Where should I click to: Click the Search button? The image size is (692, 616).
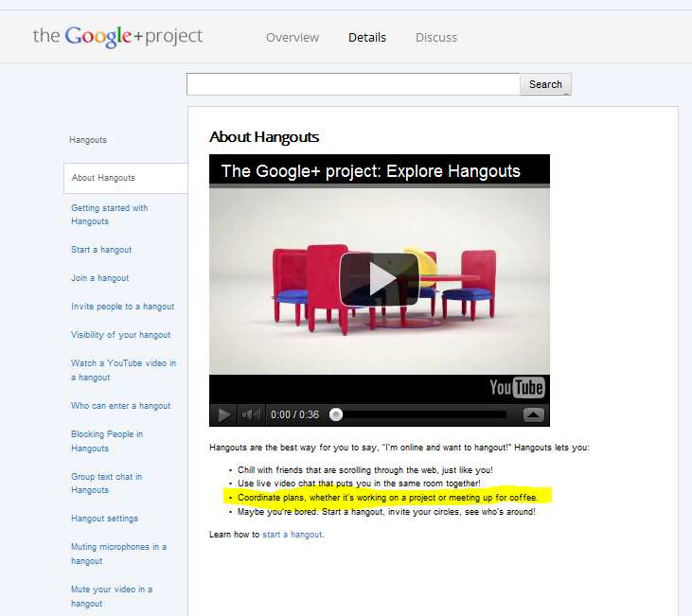545,84
